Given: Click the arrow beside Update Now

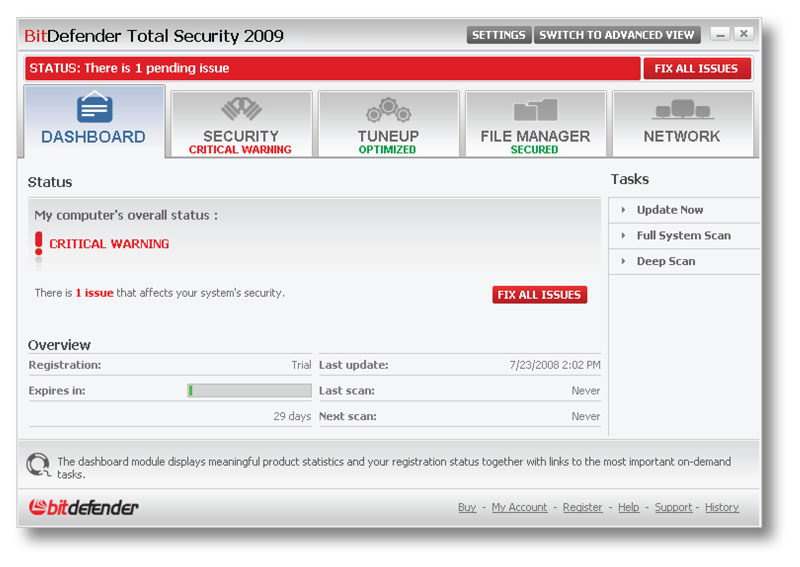Looking at the screenshot, I should pyautogui.click(x=623, y=210).
